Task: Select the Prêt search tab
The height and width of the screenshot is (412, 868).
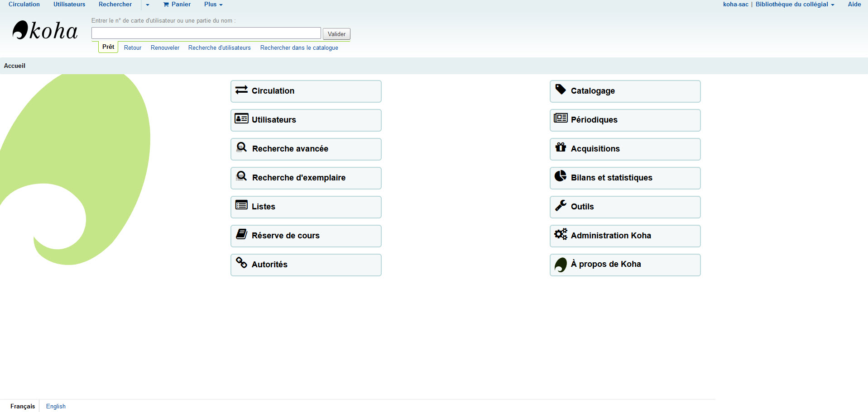Action: coord(108,47)
